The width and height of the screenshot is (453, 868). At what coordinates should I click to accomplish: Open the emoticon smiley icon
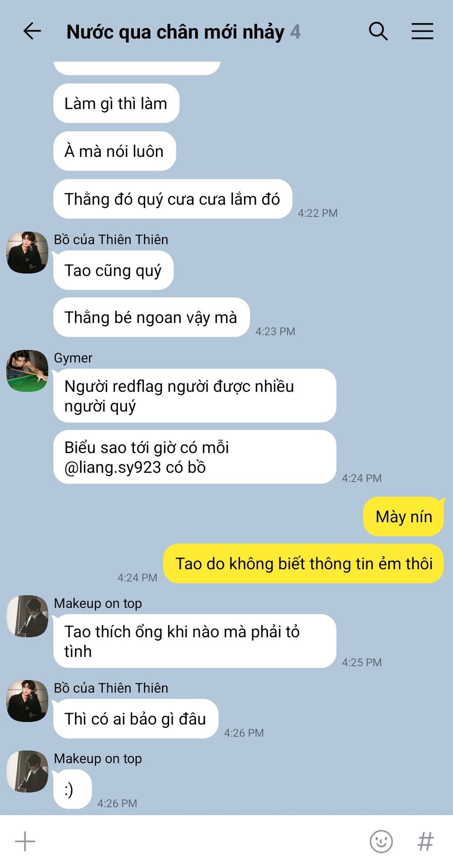381,841
